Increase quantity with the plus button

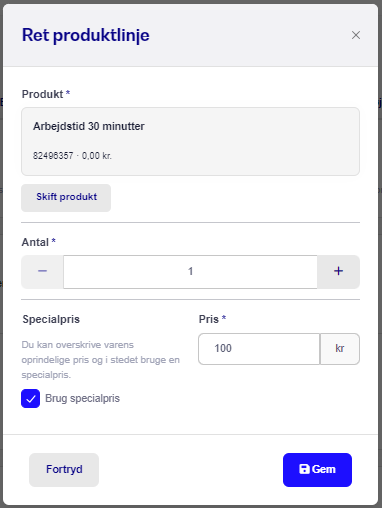pyautogui.click(x=338, y=271)
